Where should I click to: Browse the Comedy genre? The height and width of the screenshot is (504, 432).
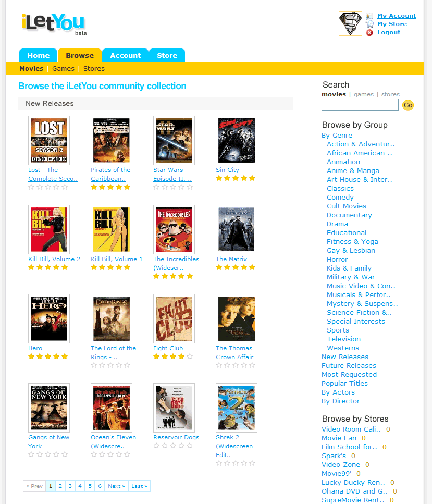(x=340, y=197)
